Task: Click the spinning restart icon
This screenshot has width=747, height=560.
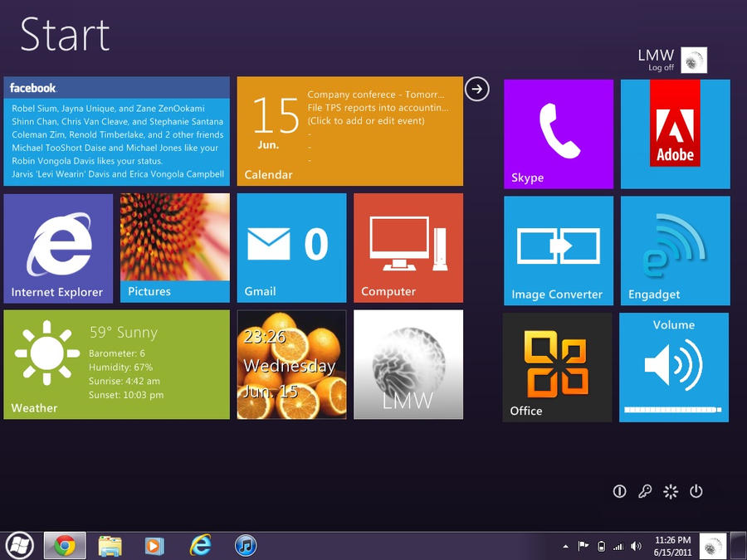Action: (671, 491)
